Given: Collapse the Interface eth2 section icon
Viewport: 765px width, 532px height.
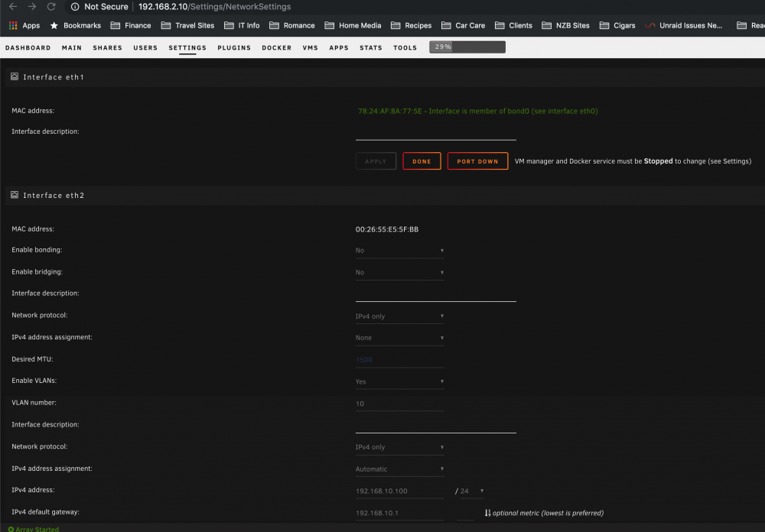Looking at the screenshot, I should pyautogui.click(x=15, y=195).
